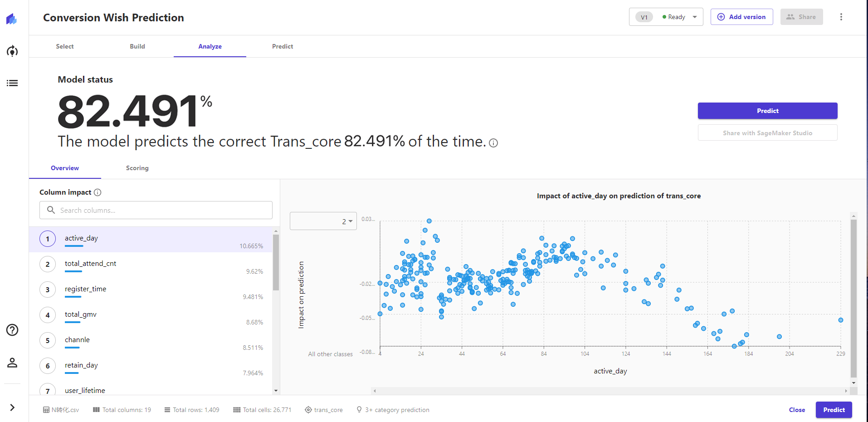
Task: Open the three-dot more options menu
Action: click(x=841, y=17)
